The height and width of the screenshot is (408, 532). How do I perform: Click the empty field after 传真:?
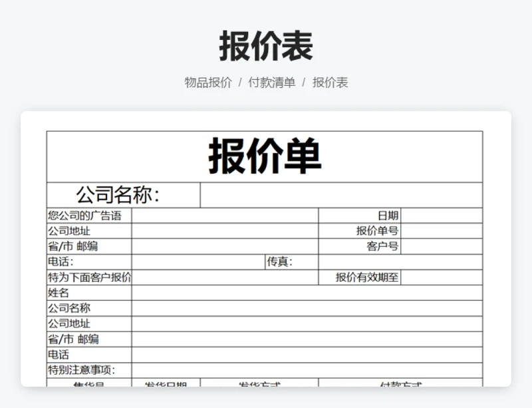[400, 262]
